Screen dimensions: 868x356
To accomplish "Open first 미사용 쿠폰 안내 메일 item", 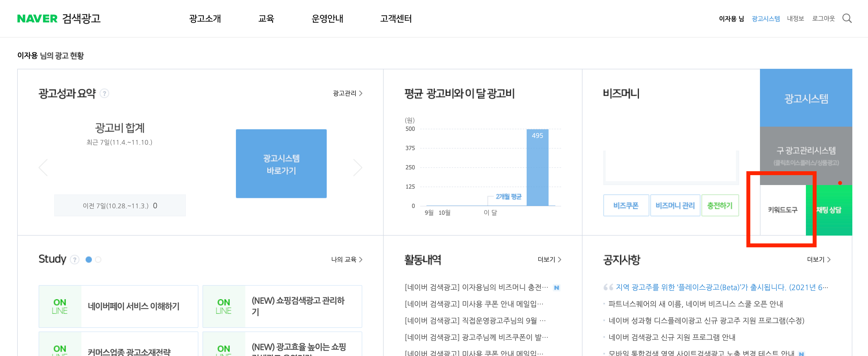I will (x=474, y=304).
